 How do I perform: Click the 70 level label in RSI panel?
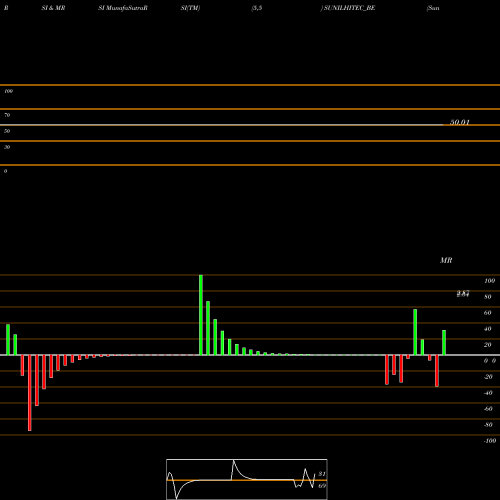pos(7,115)
